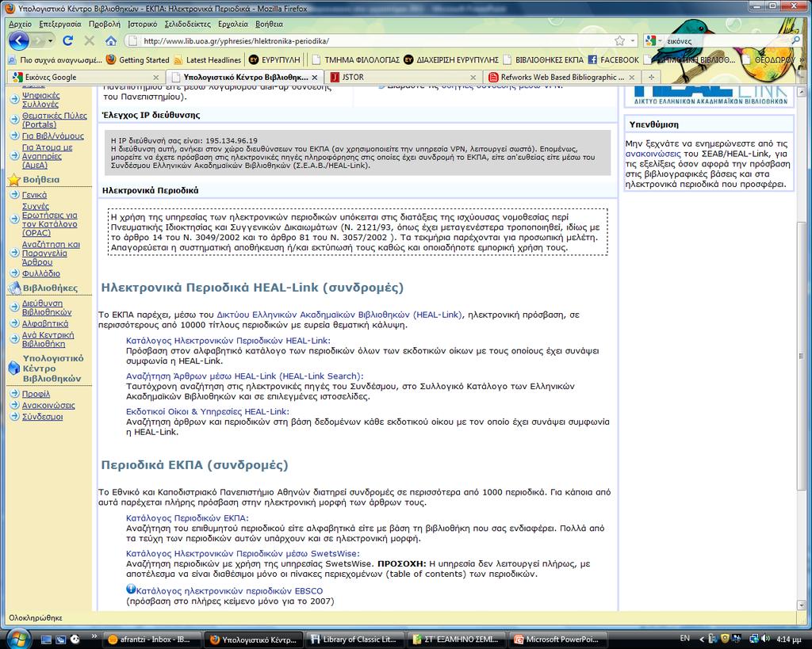The width and height of the screenshot is (812, 649).
Task: Open the ΕΥΡΥΠΥΛΗ bookmark
Action: click(x=274, y=60)
